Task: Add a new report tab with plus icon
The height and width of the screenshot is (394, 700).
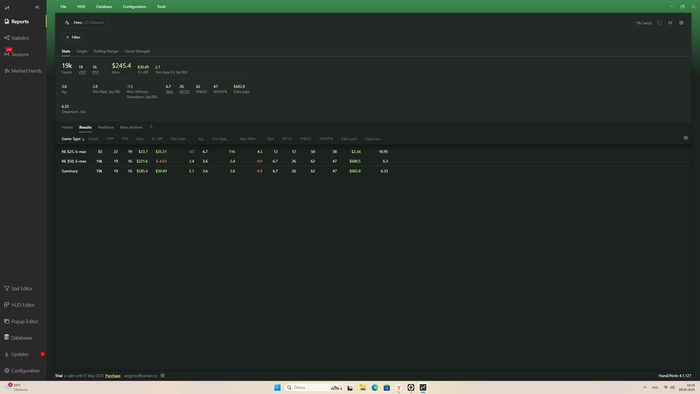Action: click(151, 127)
